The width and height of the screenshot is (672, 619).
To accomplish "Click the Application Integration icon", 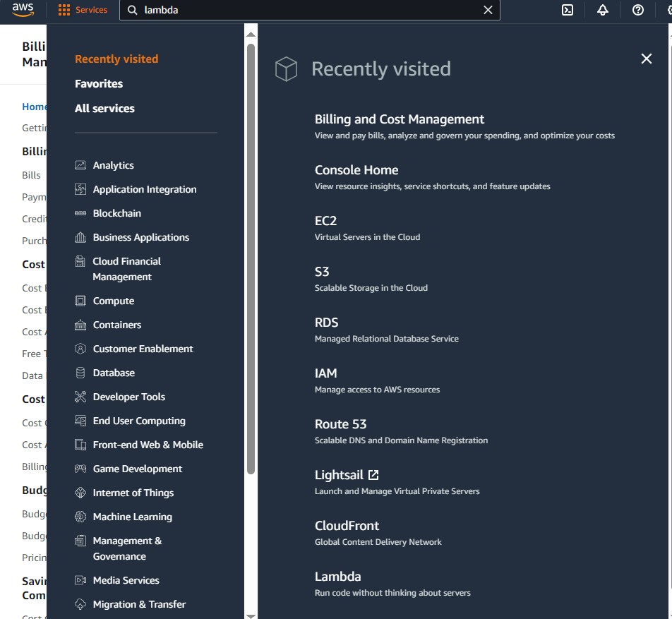I will (x=80, y=189).
